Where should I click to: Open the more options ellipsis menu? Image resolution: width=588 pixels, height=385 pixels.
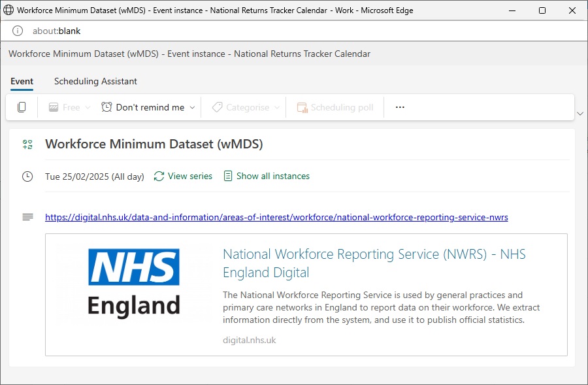tap(400, 107)
